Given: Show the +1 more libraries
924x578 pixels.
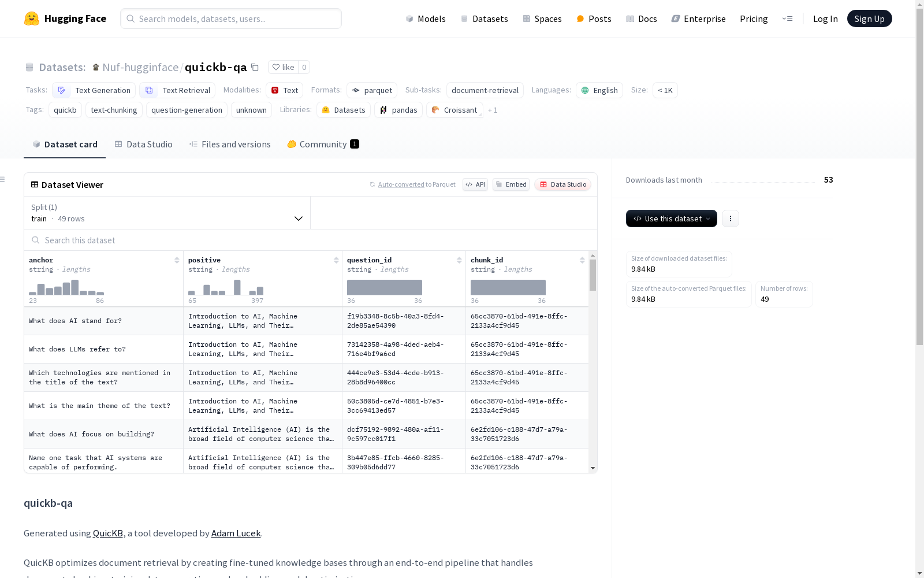Looking at the screenshot, I should point(493,110).
